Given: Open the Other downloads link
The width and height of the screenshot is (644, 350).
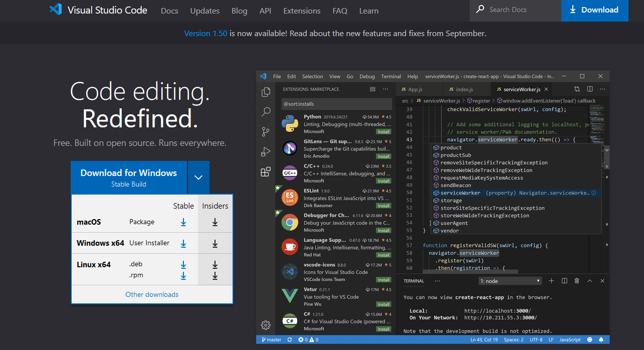Looking at the screenshot, I should (x=152, y=294).
